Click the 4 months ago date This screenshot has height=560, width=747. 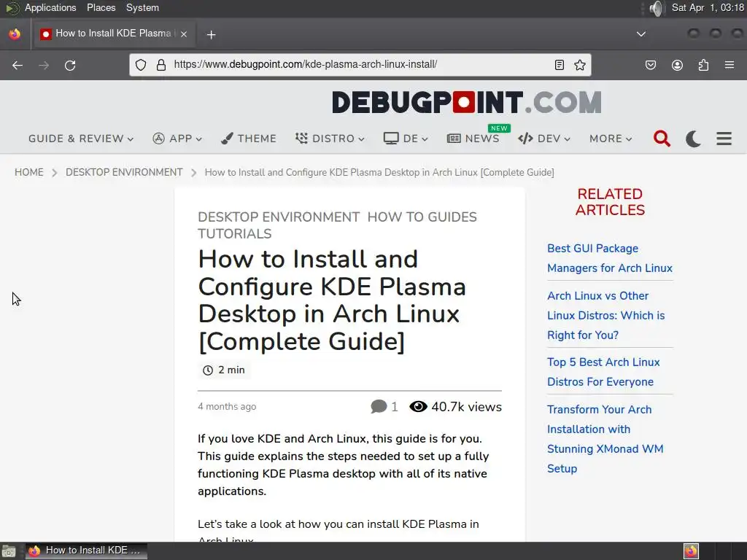(227, 407)
